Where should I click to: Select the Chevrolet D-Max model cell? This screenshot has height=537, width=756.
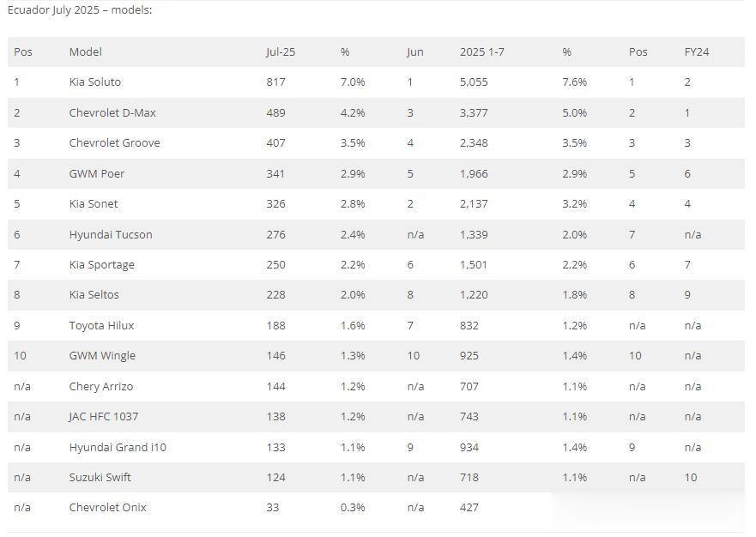(112, 112)
